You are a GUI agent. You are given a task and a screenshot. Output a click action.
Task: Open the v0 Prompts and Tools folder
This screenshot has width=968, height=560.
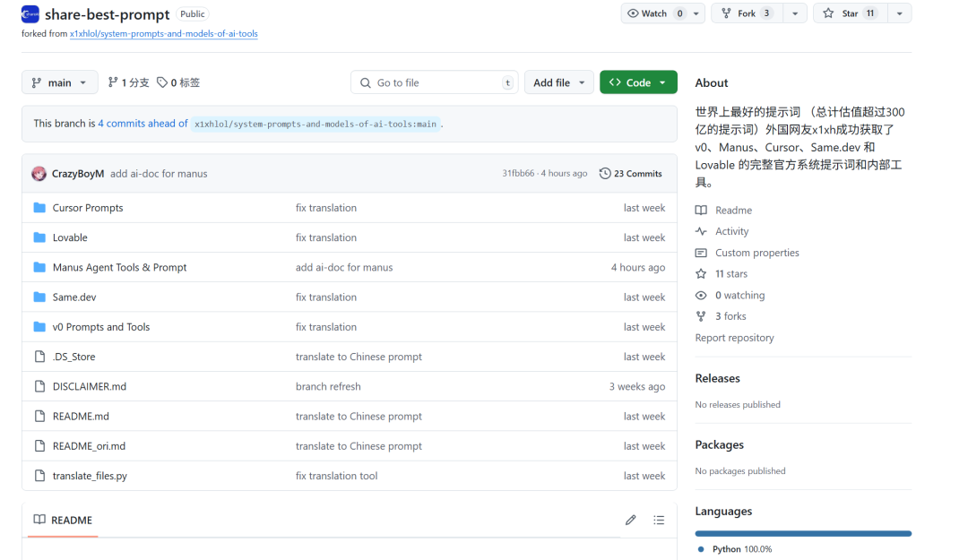pos(101,327)
